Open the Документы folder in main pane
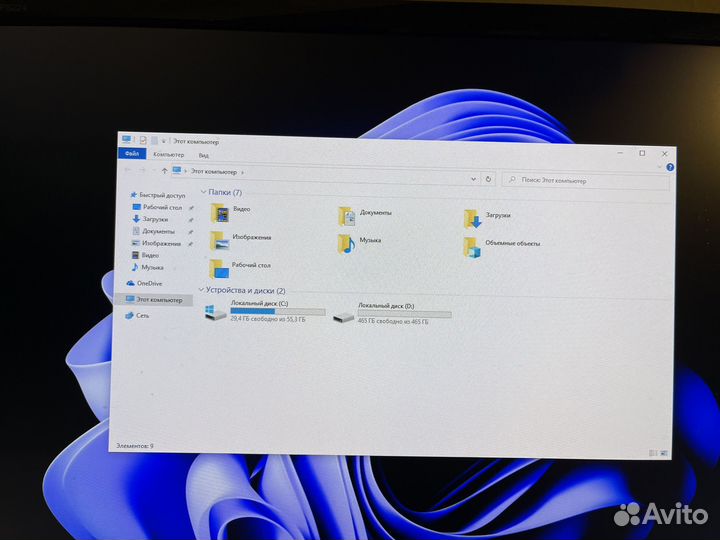 [365, 216]
